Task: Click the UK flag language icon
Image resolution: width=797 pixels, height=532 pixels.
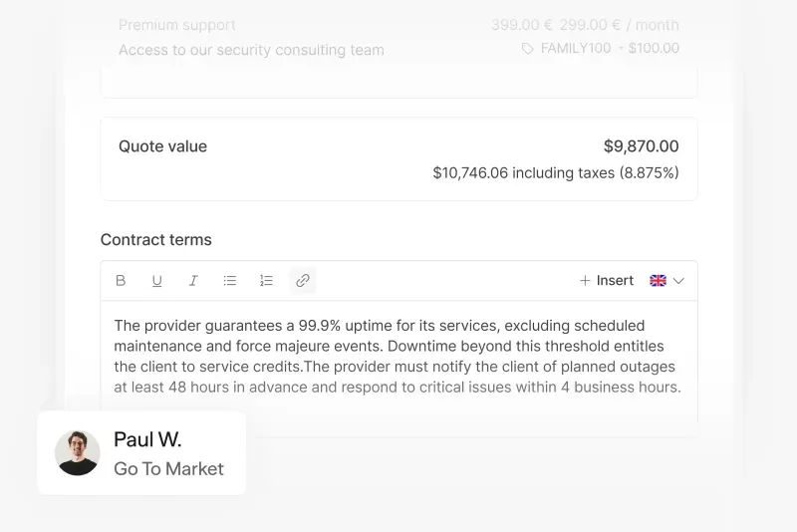Action: click(658, 281)
